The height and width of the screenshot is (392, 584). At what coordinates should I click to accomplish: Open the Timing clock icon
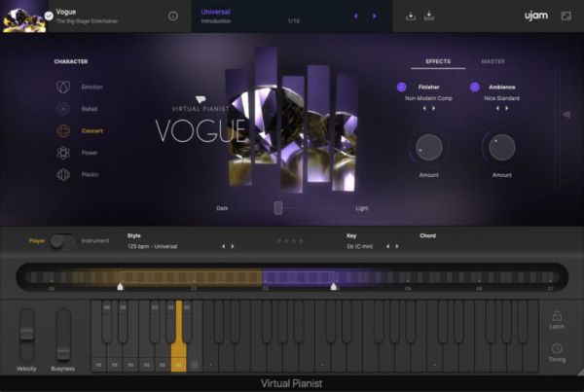(557, 348)
